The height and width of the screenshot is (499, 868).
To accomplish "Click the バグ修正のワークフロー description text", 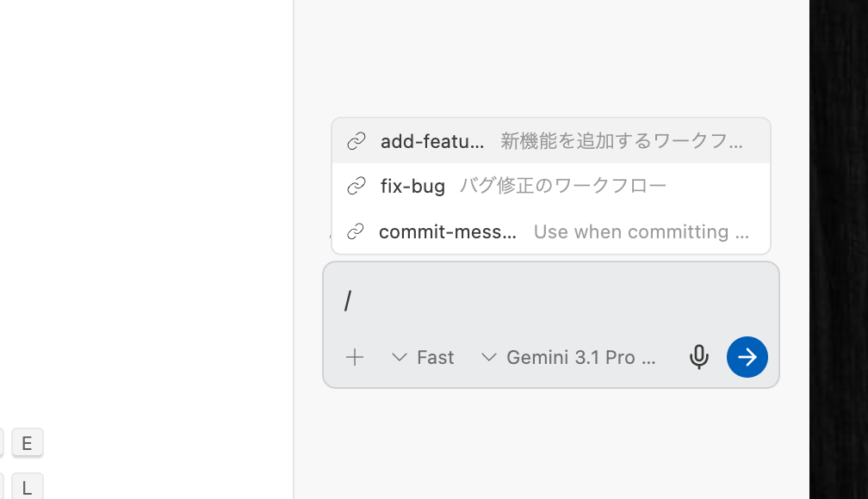I will (562, 186).
